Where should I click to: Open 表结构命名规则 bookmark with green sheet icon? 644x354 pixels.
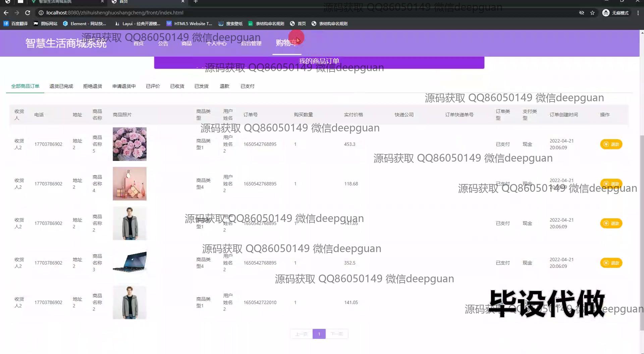point(266,23)
